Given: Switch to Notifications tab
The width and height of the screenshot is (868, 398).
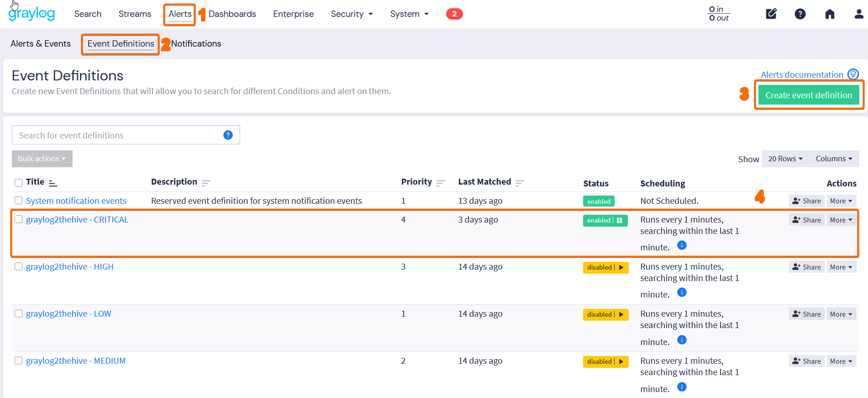Looking at the screenshot, I should (x=196, y=43).
